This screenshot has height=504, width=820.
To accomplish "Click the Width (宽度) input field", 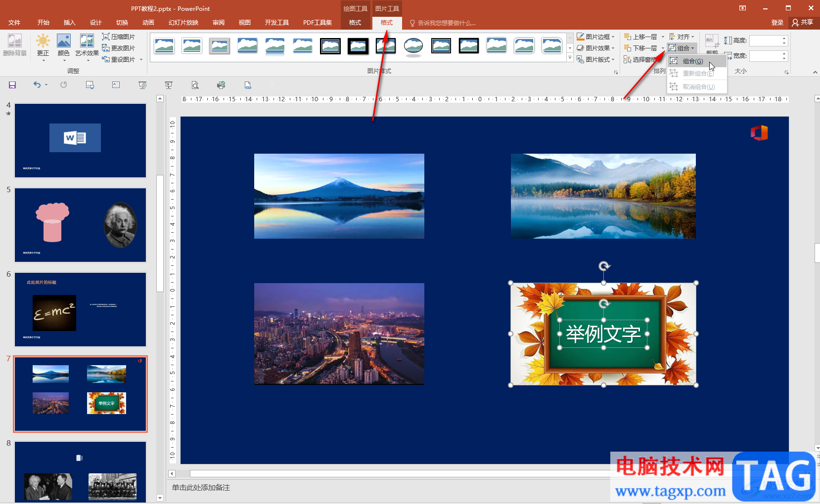I will [x=765, y=56].
